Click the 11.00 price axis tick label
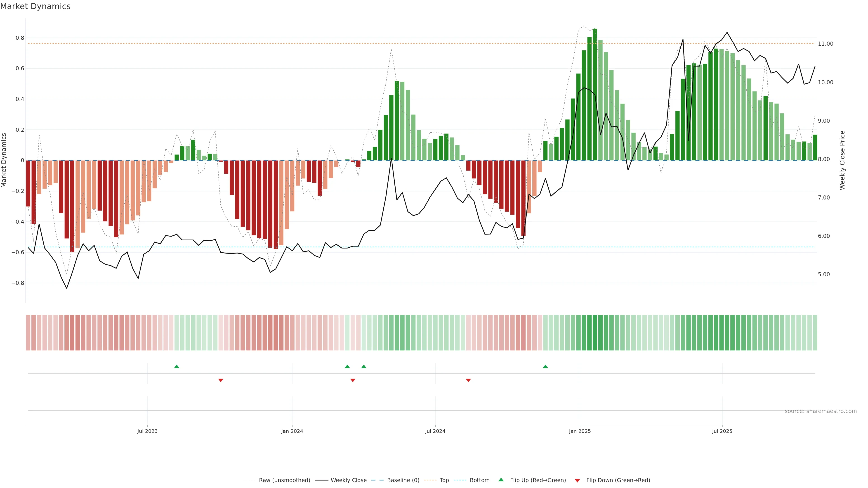Screen dimensions: 868x488 pos(825,44)
